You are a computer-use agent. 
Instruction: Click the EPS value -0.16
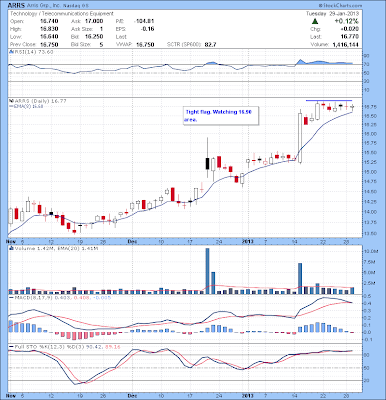(147, 29)
